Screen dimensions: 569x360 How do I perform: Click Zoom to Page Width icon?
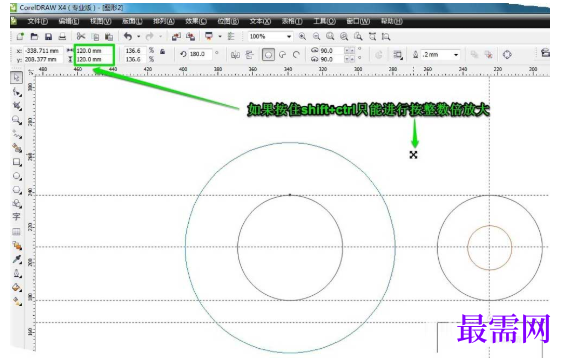pos(372,36)
